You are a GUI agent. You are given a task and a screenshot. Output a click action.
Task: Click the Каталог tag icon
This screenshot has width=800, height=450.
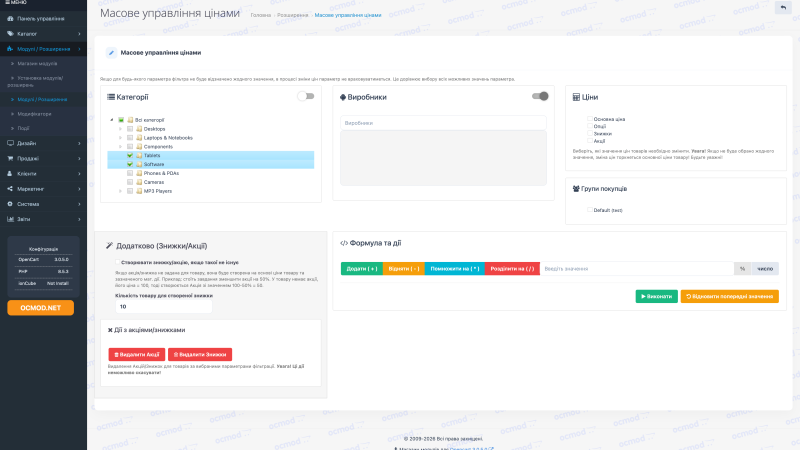click(x=10, y=34)
